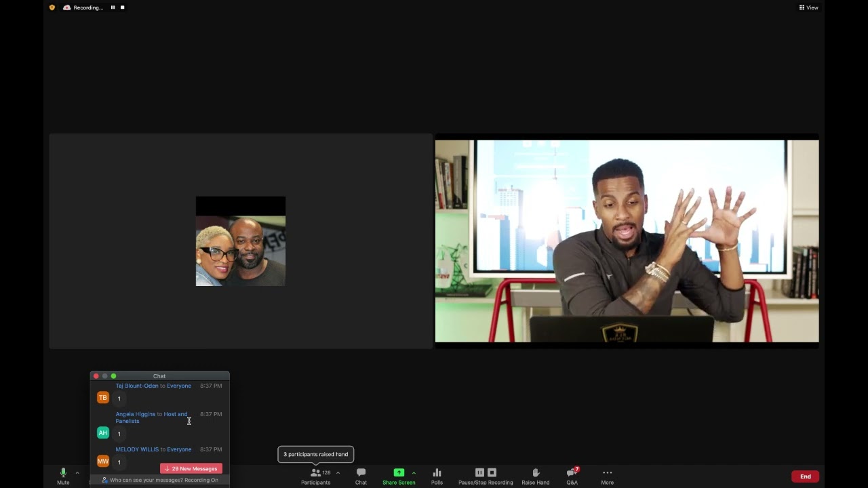Click the meeting security shield icon

click(x=52, y=7)
